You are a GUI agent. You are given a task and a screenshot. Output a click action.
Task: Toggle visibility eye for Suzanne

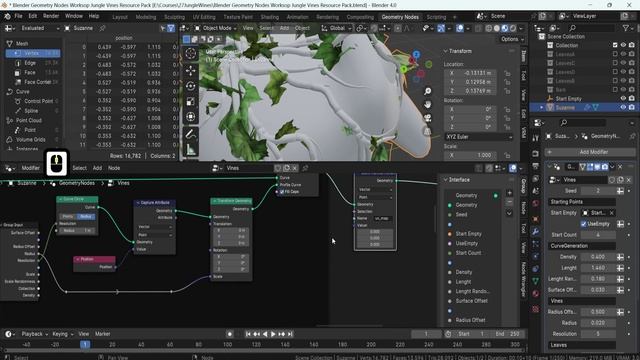[623, 107]
